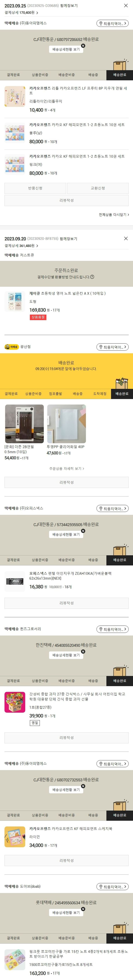133x980 pixels.
Task: View delivery status for tracking 680797286652
Action: (66, 49)
